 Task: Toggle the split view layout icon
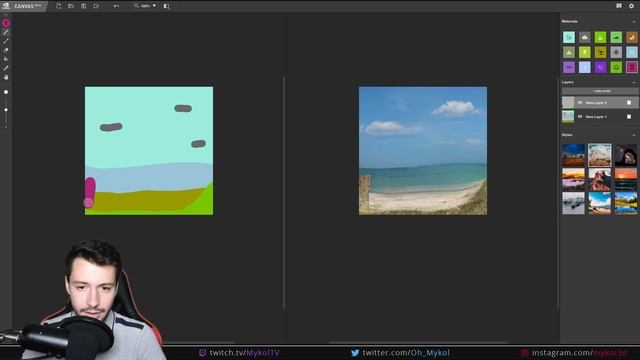tap(167, 6)
